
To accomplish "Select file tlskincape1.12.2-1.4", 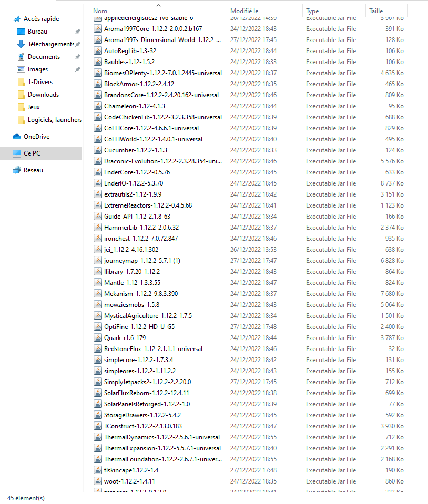I will coord(131,470).
